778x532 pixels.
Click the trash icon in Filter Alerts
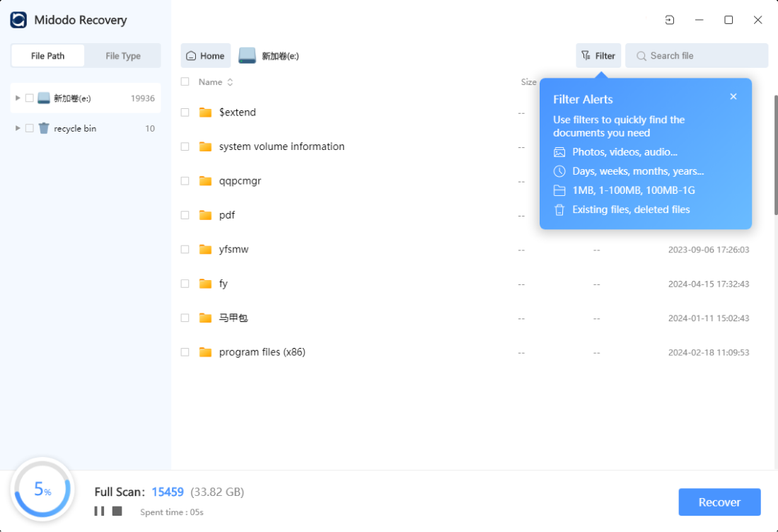[x=559, y=210]
